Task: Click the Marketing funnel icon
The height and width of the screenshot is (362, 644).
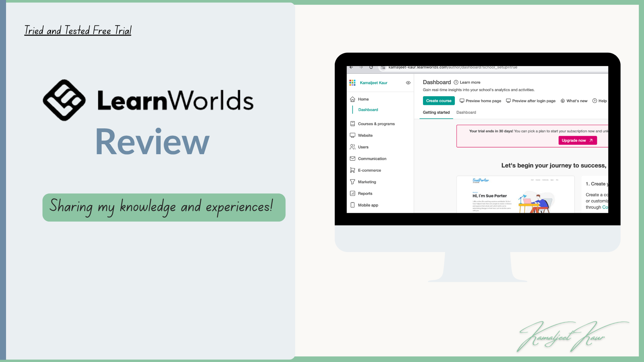Action: [353, 182]
